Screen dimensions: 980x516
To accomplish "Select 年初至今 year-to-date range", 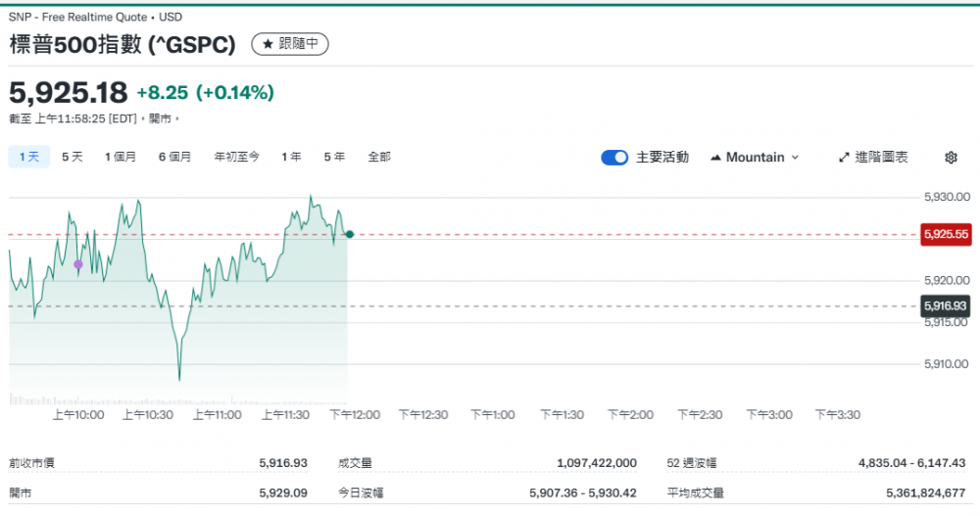I will (237, 157).
